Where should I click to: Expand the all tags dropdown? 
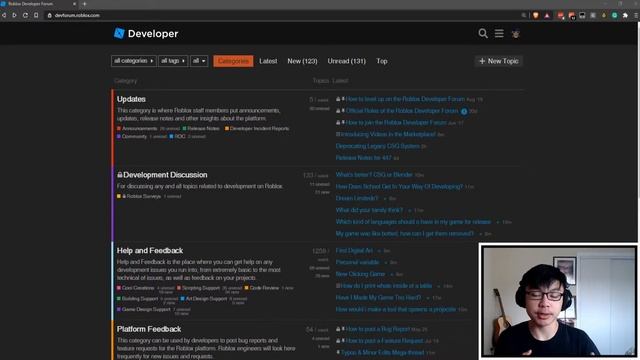pos(173,61)
